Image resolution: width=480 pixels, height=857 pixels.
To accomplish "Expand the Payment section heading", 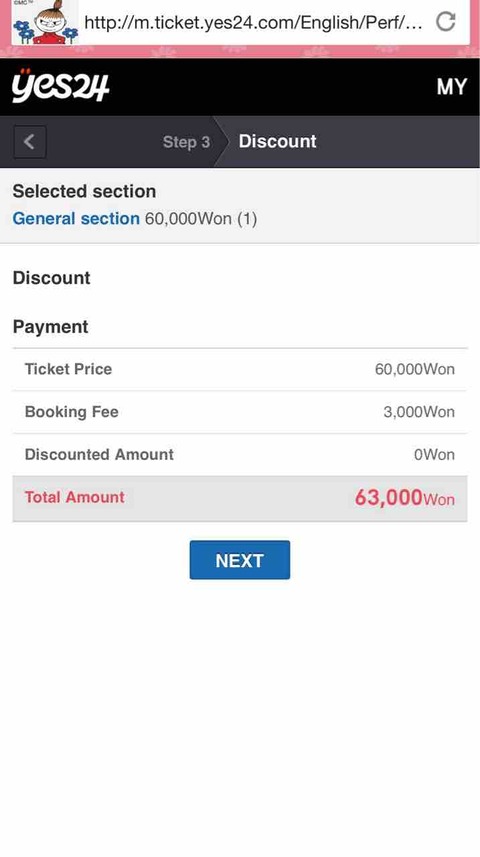I will click(50, 327).
